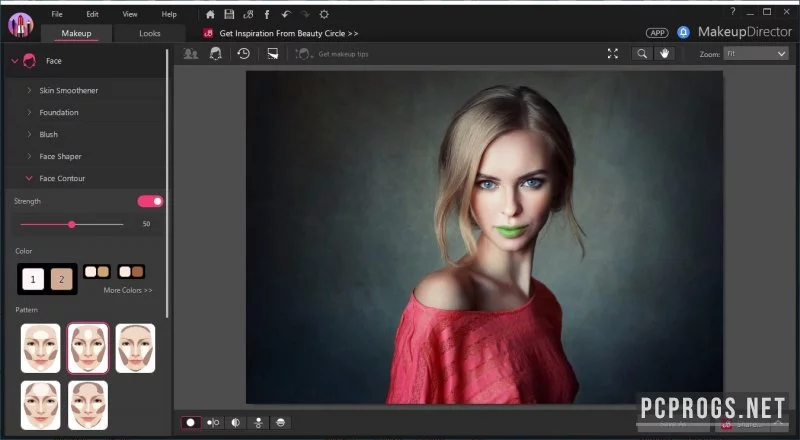Open the history clock icon
This screenshot has height=440, width=800.
coord(243,54)
